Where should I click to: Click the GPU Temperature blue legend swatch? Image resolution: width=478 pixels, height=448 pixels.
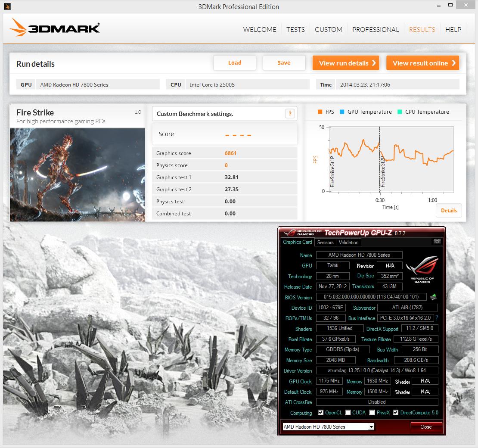point(342,112)
